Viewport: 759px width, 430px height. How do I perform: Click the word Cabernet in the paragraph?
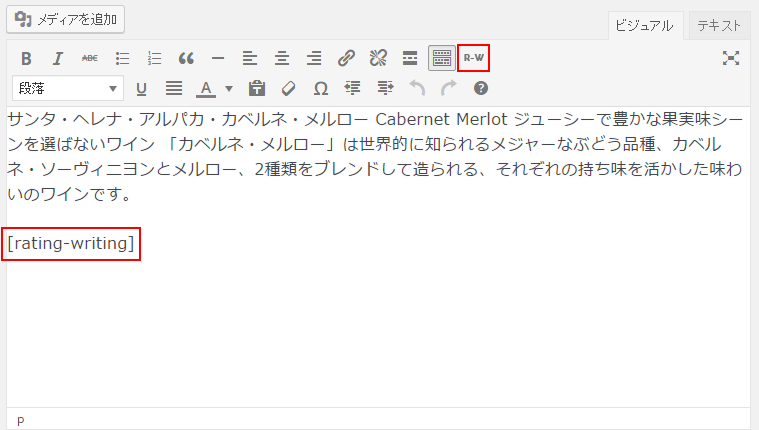click(x=413, y=119)
